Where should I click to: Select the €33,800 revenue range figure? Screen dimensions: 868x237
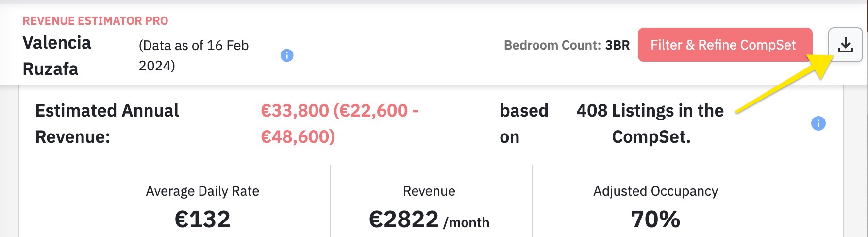point(340,124)
